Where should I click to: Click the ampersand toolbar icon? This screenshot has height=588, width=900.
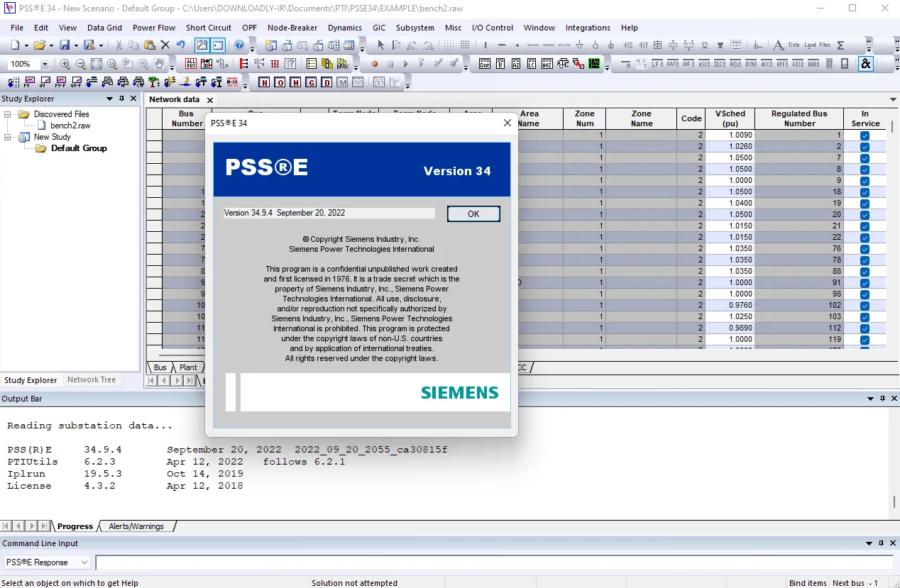point(865,64)
